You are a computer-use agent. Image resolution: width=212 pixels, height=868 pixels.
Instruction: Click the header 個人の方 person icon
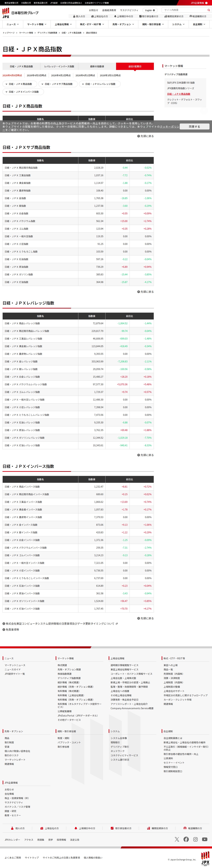[x=74, y=16]
